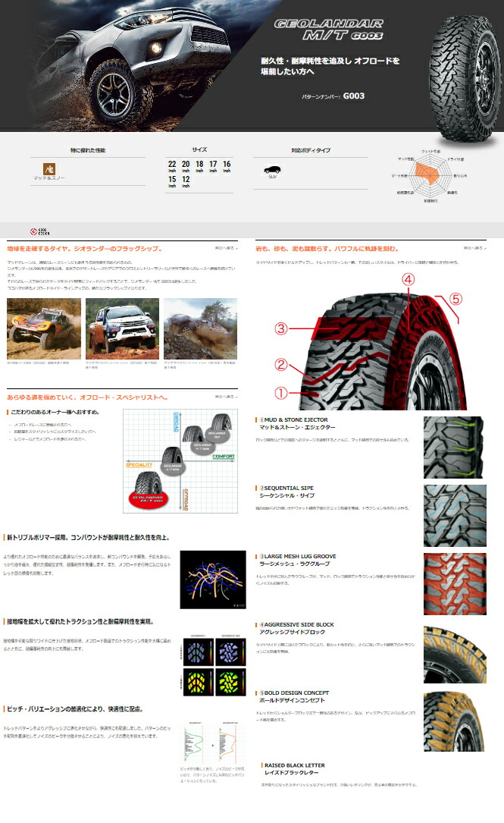Click the 対応ボディタイプ section label
This screenshot has width=504, height=823.
pyautogui.click(x=311, y=150)
